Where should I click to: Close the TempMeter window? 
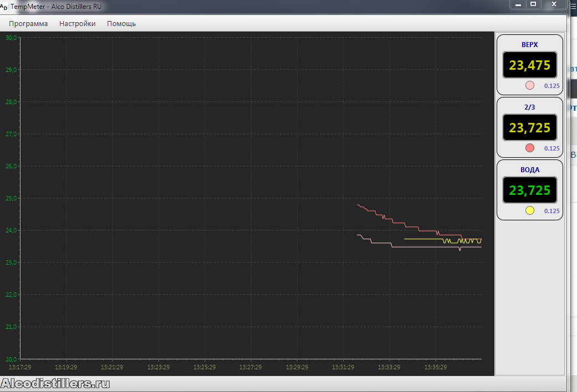click(554, 4)
